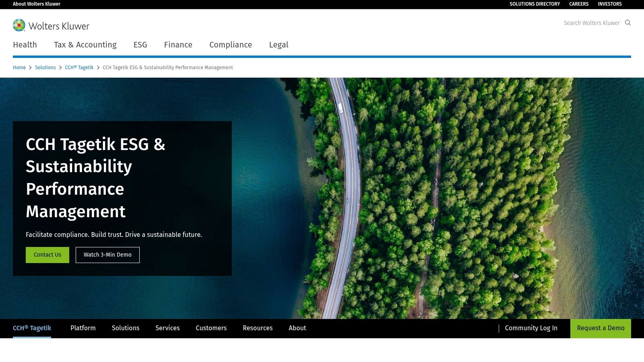Expand the Compliance navigation menu
The image size is (644, 362).
click(x=230, y=45)
